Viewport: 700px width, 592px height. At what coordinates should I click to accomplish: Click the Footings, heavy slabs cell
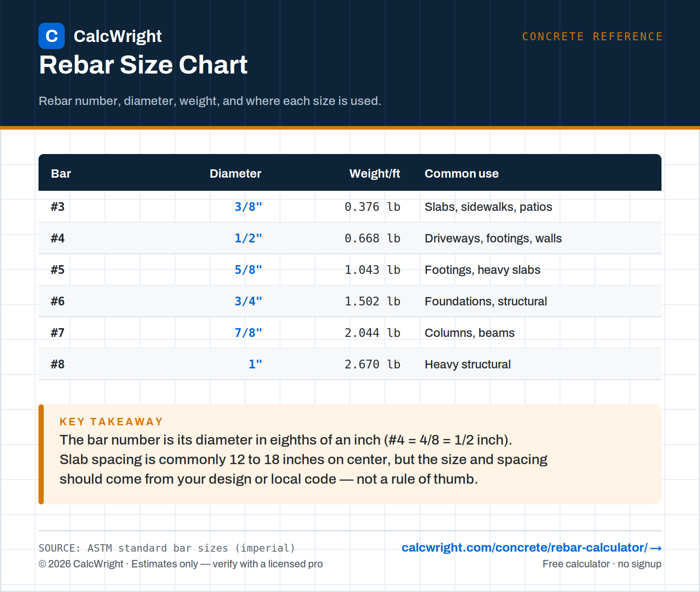click(x=483, y=270)
